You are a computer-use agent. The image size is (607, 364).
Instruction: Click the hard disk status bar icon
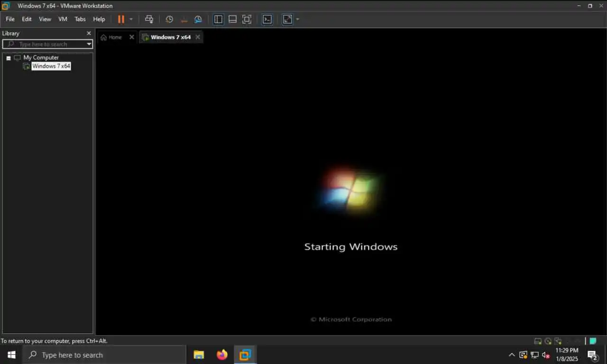coord(538,341)
